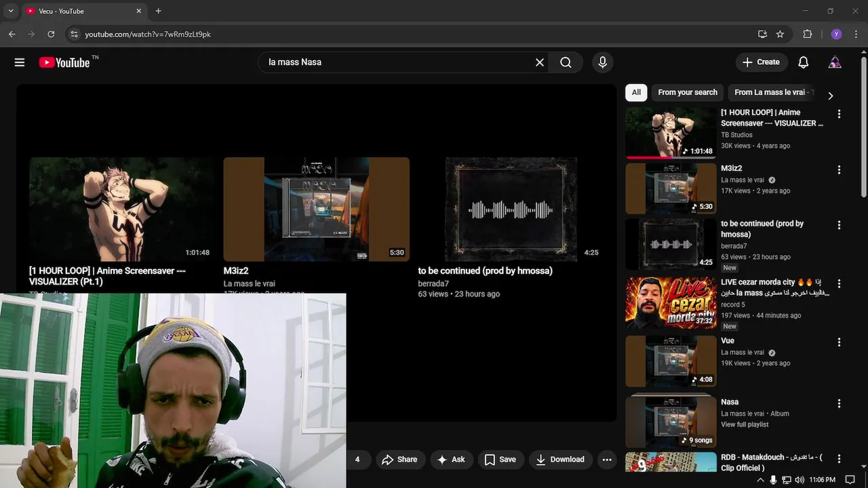Screen dimensions: 868x488
Task: Open sidebar Vue video thumbnail
Action: pyautogui.click(x=671, y=362)
